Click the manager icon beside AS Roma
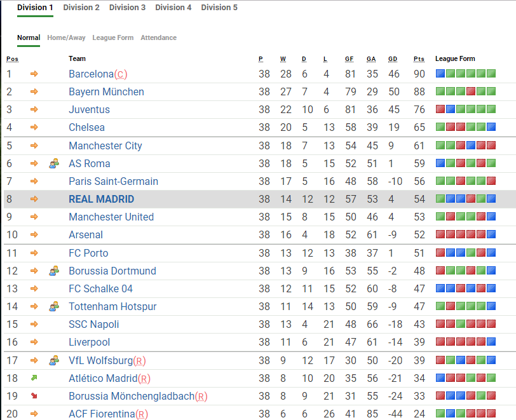 54,163
